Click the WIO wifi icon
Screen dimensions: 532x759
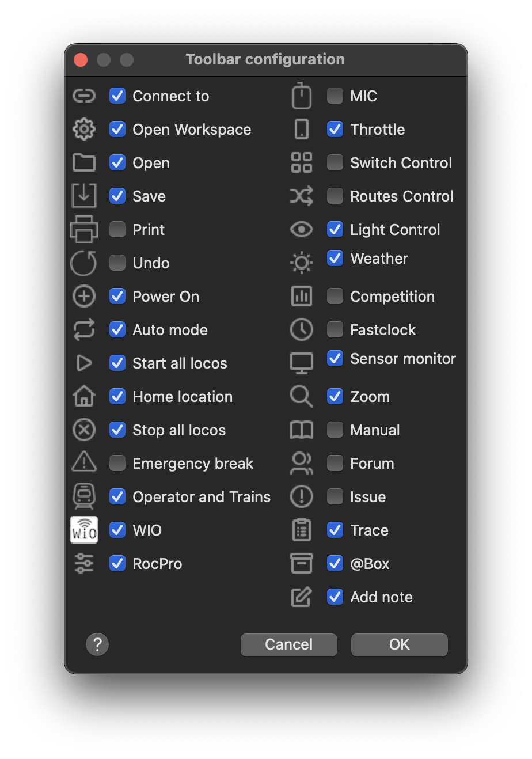click(84, 530)
